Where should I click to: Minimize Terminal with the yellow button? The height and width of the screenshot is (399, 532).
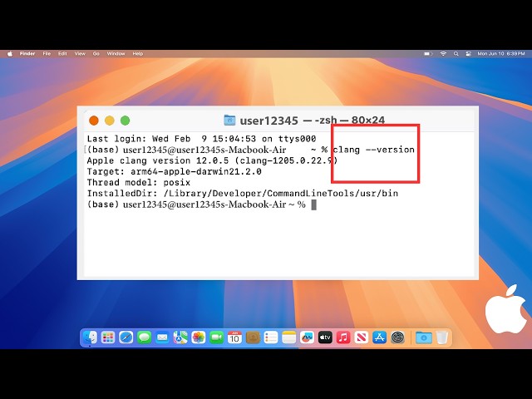point(109,121)
